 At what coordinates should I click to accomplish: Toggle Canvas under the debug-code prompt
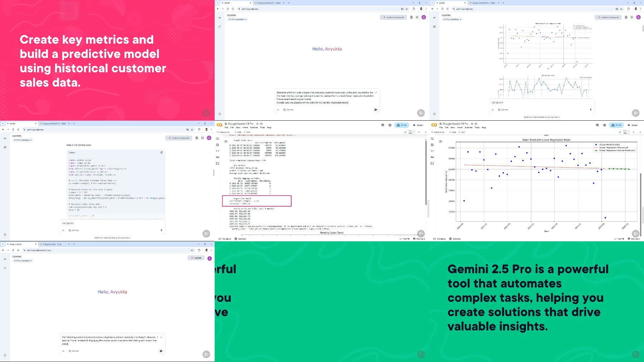click(x=74, y=351)
